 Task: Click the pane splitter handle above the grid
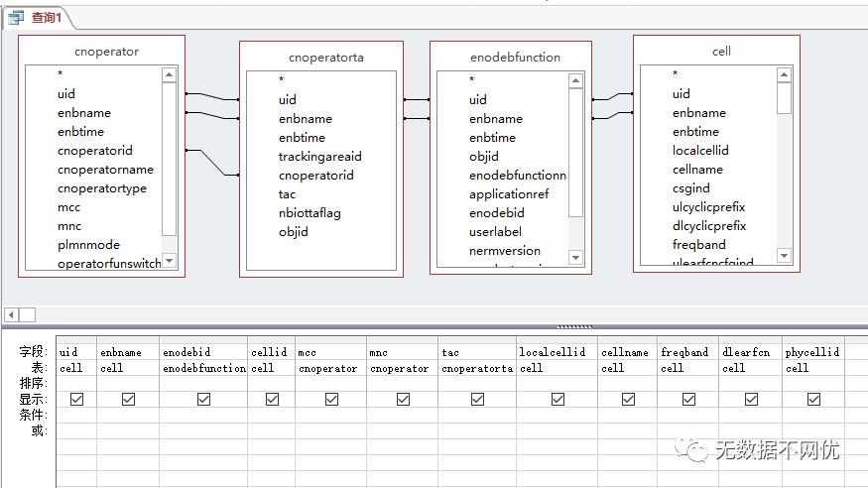pyautogui.click(x=574, y=326)
